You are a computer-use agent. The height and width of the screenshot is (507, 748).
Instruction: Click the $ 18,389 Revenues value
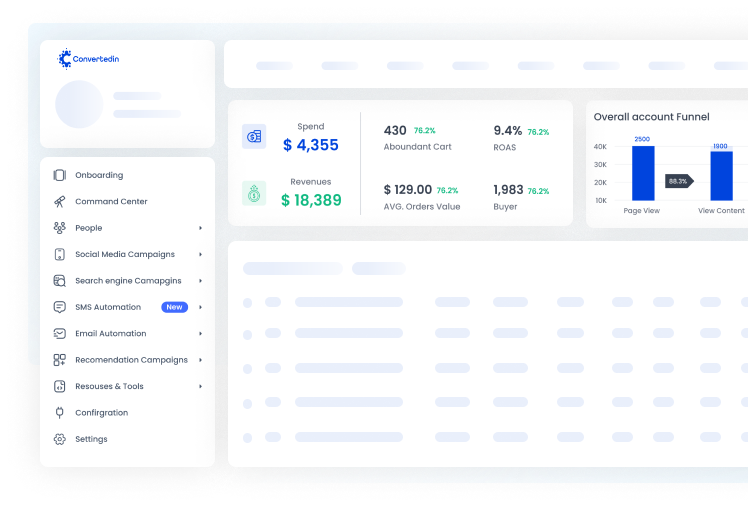(311, 200)
